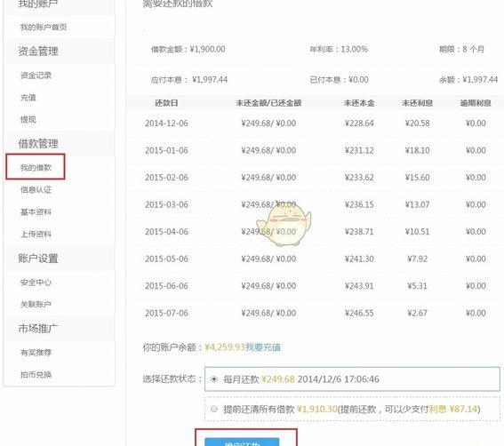This screenshot has height=446, width=504.
Task: Click the 2015-05-06 repayment date
Action: point(166,259)
